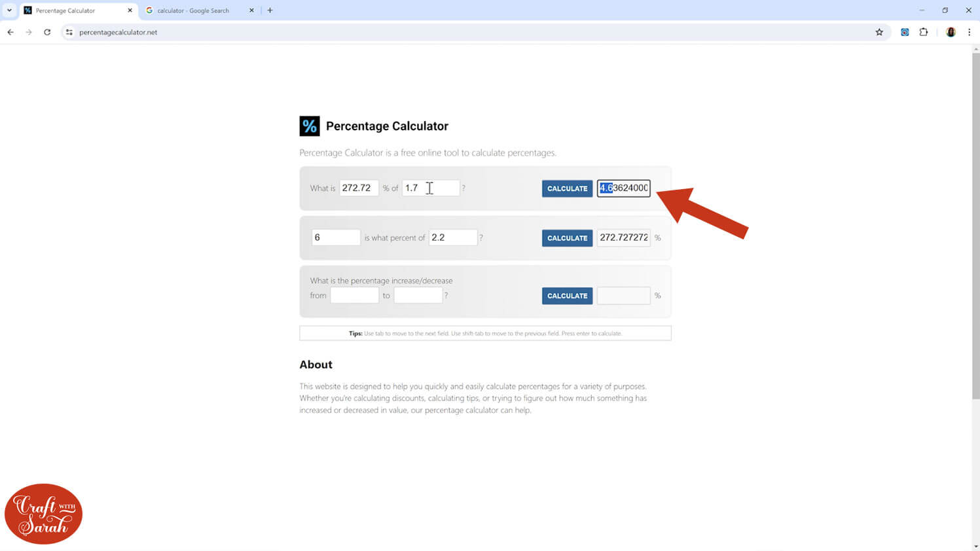
Task: Click the empty 'from' input field
Action: point(354,295)
